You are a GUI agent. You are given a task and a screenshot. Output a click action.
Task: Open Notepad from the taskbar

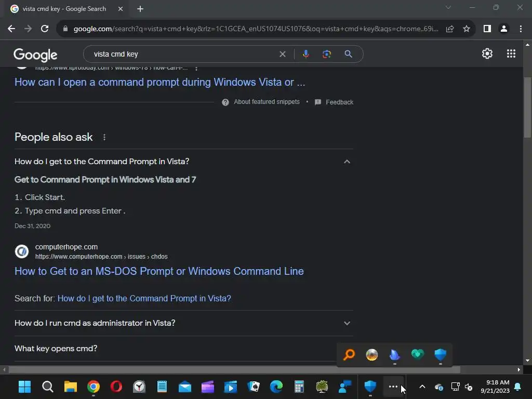pyautogui.click(x=162, y=387)
